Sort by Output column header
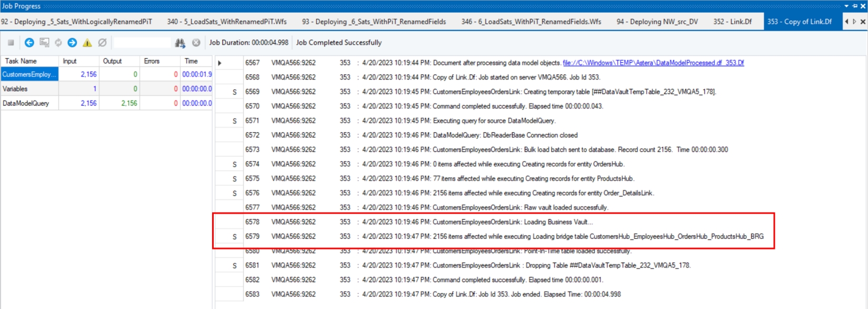 [x=119, y=61]
